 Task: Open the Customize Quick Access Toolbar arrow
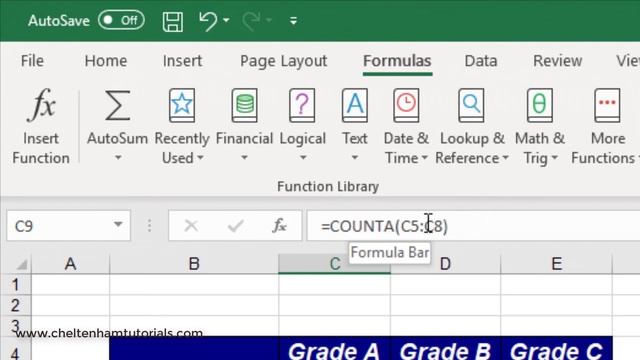point(293,21)
